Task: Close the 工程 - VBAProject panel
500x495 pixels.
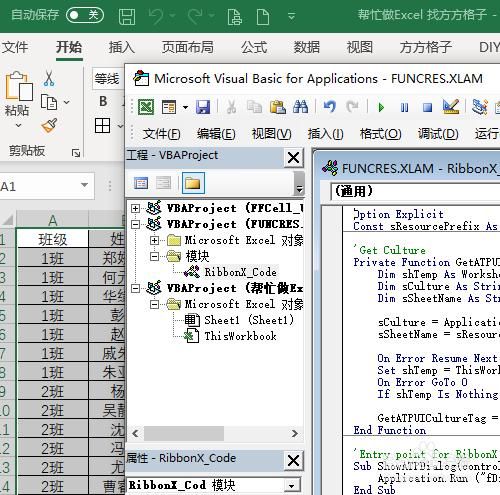Action: [x=293, y=157]
